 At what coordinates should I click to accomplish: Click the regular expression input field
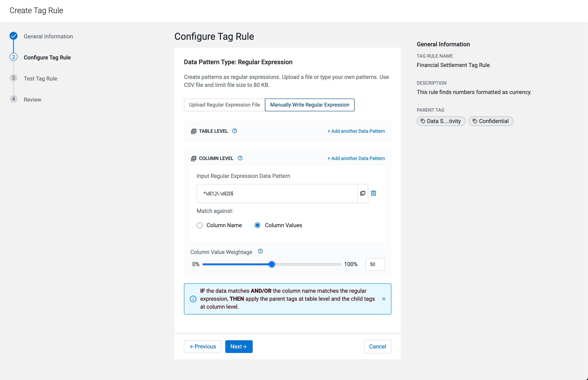(x=277, y=193)
